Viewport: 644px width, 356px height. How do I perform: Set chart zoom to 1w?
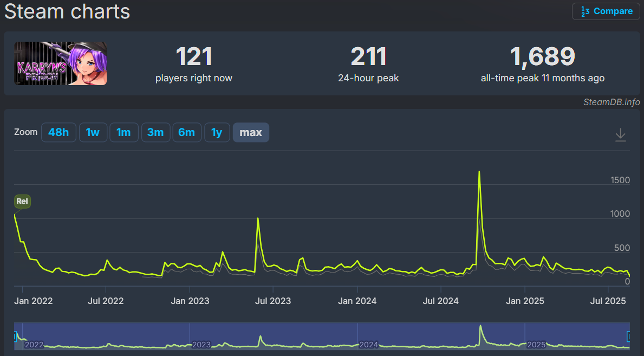pos(93,132)
